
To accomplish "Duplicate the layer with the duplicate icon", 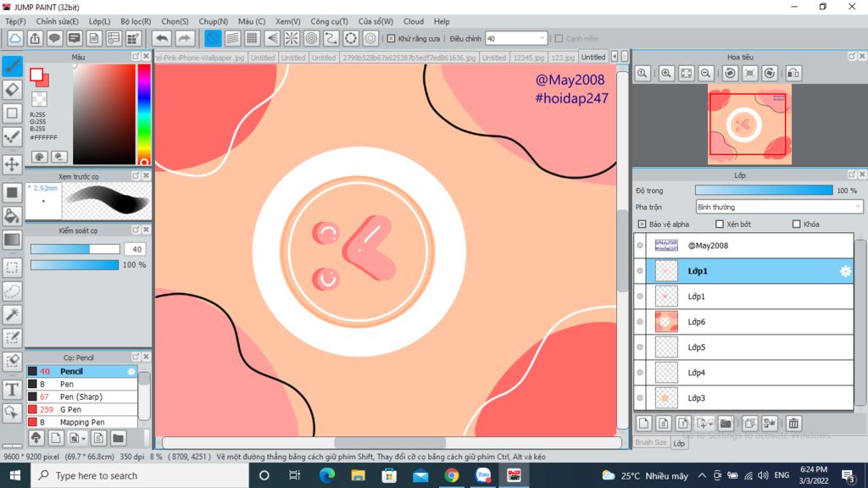I will pyautogui.click(x=749, y=424).
